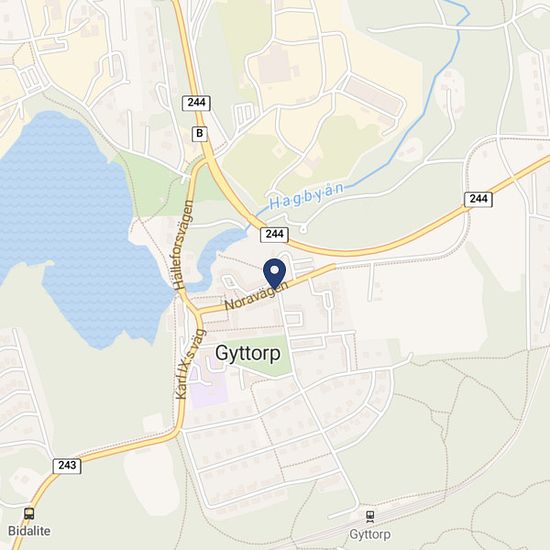The width and height of the screenshot is (550, 550).
Task: Select the Gyttorp town label
Action: pyautogui.click(x=248, y=354)
